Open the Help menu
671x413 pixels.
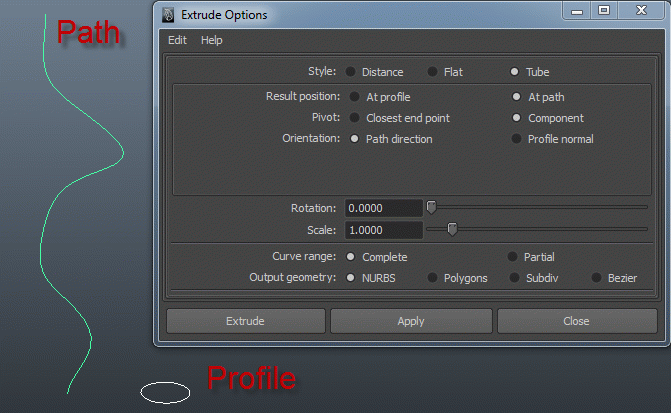[211, 41]
